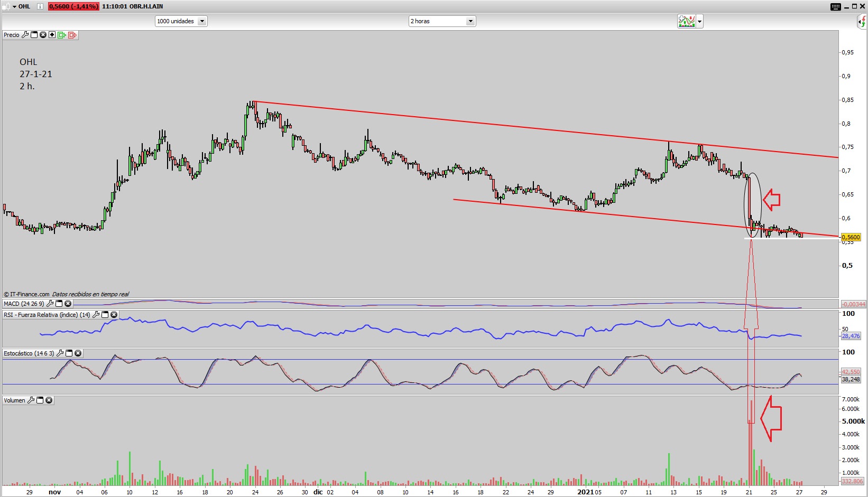Click the yellow 0,5600 current price tag
Screen dimensions: 868x497
[851, 237]
